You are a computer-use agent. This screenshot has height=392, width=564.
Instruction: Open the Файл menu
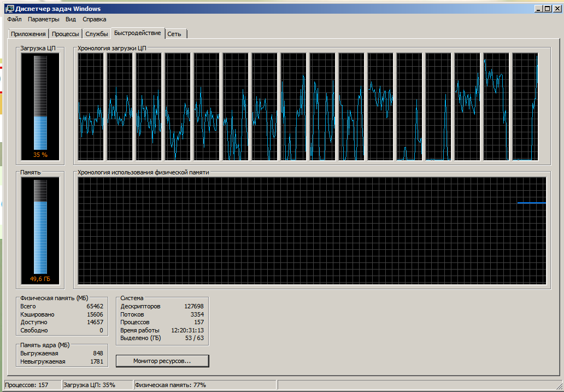point(14,19)
